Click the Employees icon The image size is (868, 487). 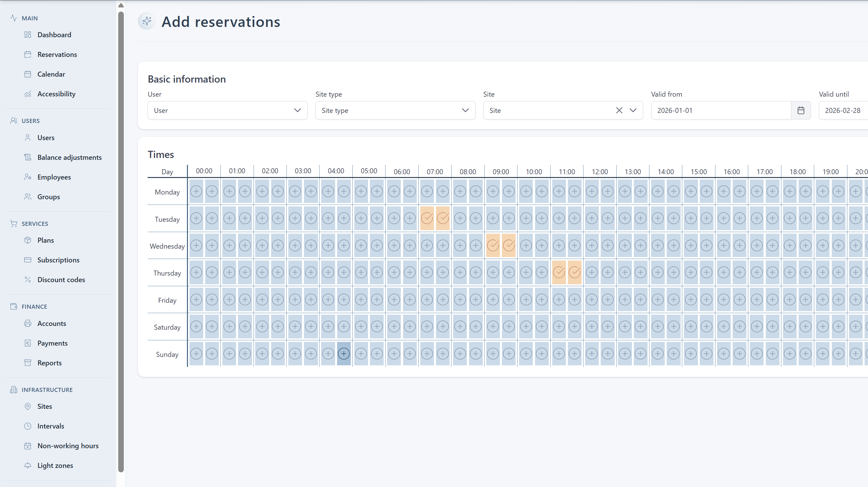(x=28, y=177)
